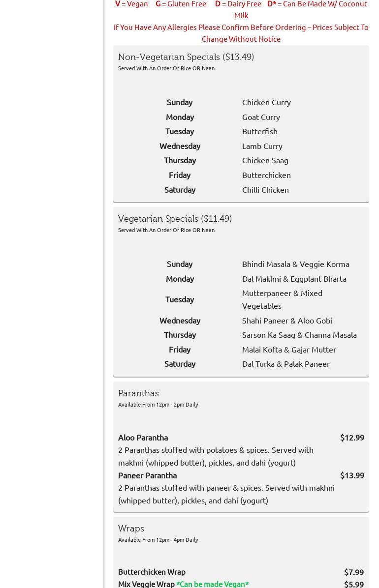Click Bhindi Masala & Veggie Korma entry
Image resolution: width=379 pixels, height=588 pixels.
[295, 264]
